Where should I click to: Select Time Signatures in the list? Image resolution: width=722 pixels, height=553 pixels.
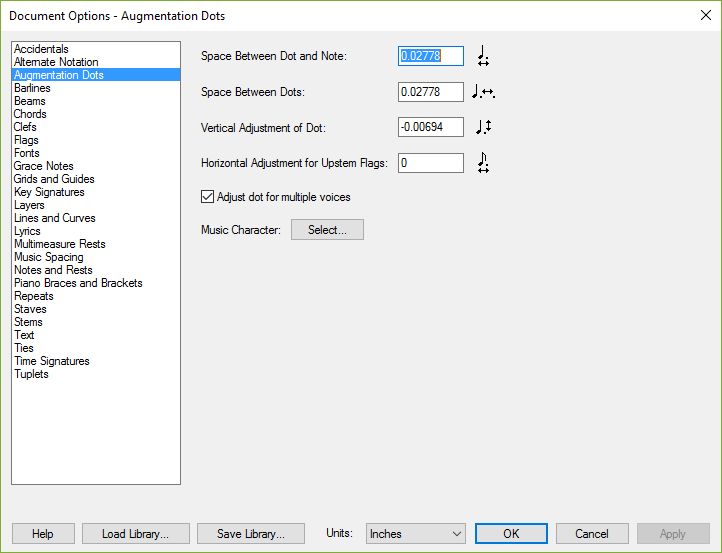click(x=52, y=361)
